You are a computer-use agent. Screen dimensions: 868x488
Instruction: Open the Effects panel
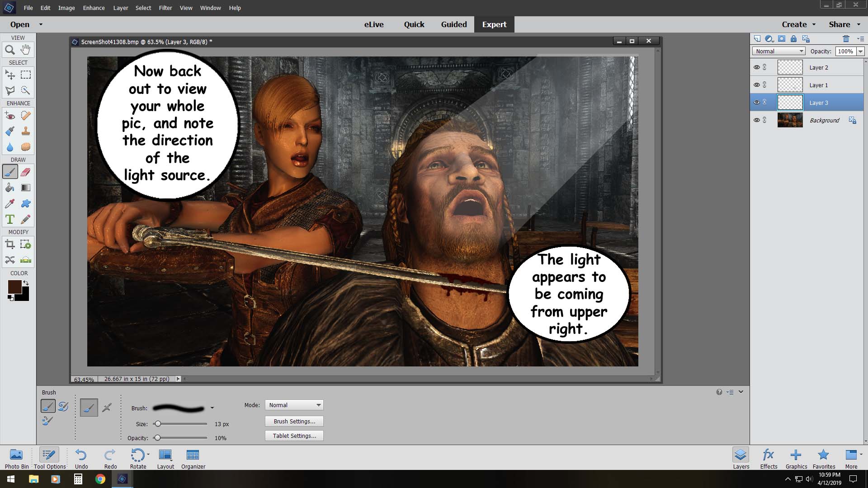(769, 458)
